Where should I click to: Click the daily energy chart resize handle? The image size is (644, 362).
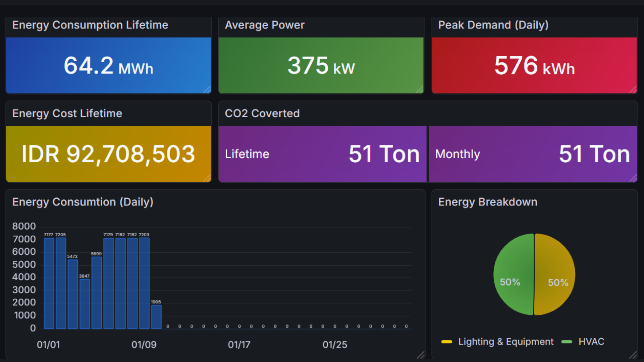[x=421, y=355]
